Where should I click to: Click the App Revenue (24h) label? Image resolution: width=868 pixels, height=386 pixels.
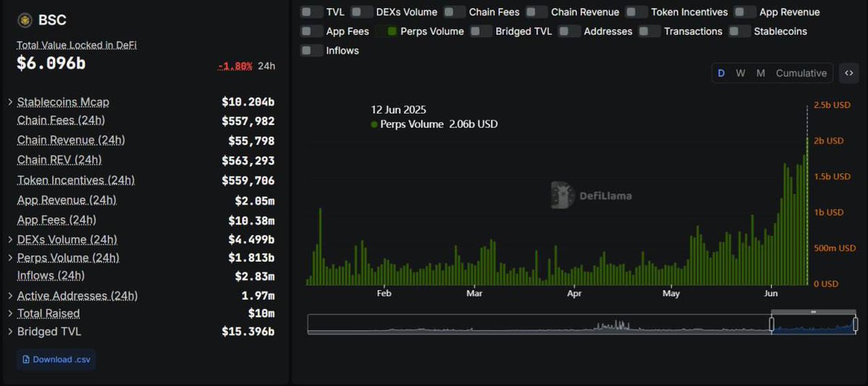click(x=67, y=200)
